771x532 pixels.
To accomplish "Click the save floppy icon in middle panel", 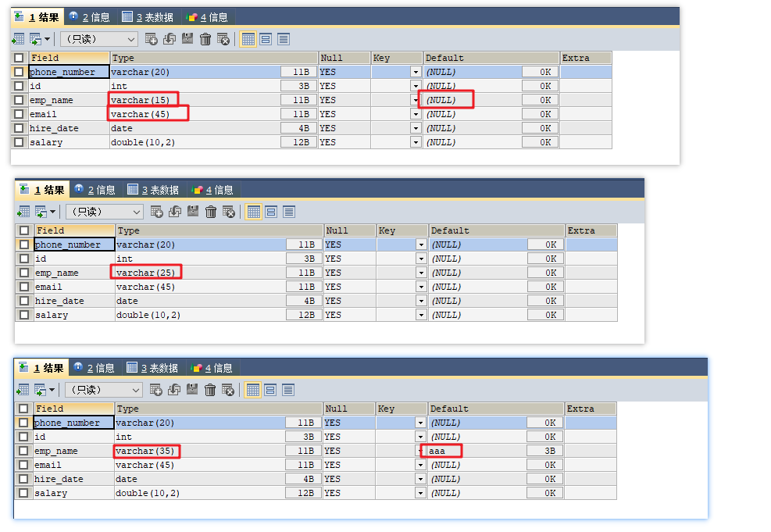I will [193, 211].
